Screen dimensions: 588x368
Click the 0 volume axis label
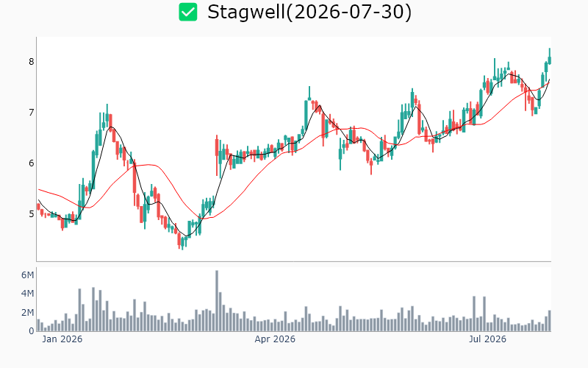point(31,331)
